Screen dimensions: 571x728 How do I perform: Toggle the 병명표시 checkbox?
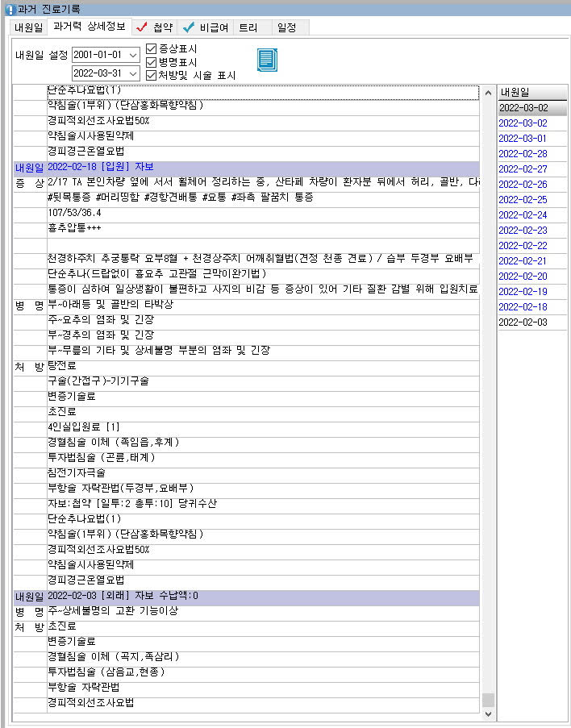[151, 61]
